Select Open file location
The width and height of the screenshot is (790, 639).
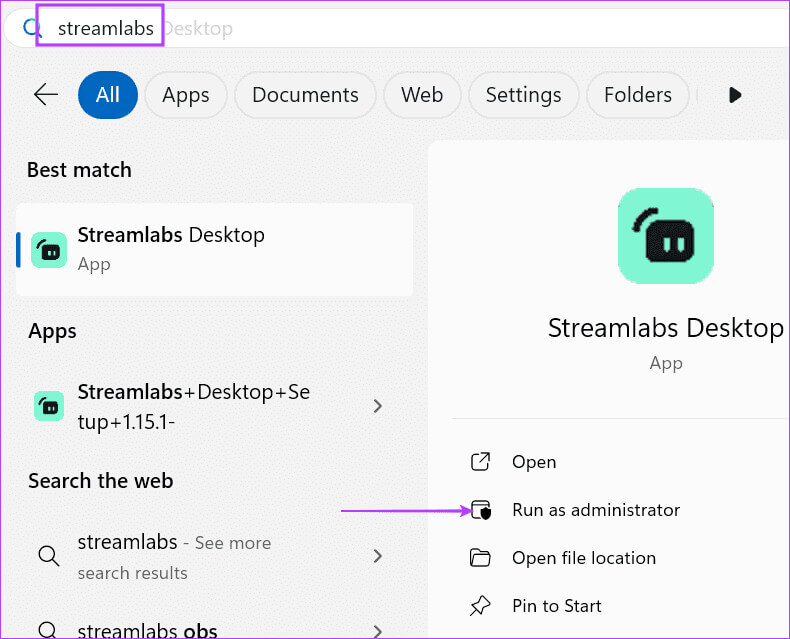coord(584,558)
